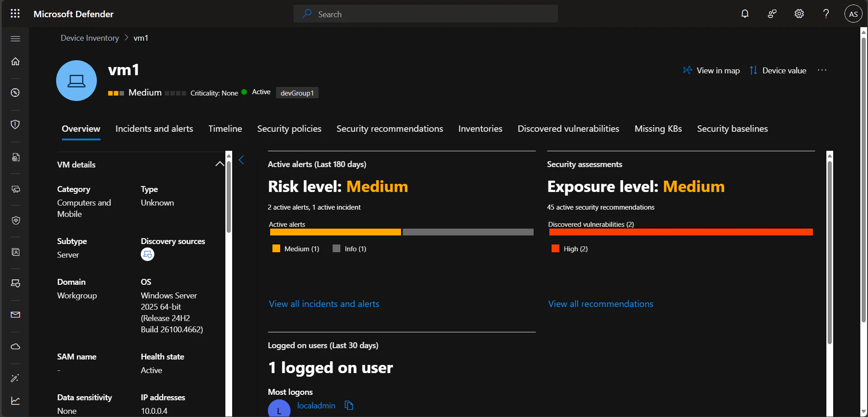The height and width of the screenshot is (417, 868).
Task: Click the localadmin user avatar
Action: click(x=279, y=409)
